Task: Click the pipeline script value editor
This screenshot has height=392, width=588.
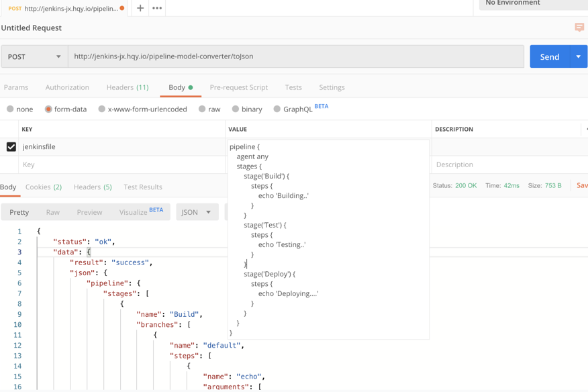Action: coord(328,240)
